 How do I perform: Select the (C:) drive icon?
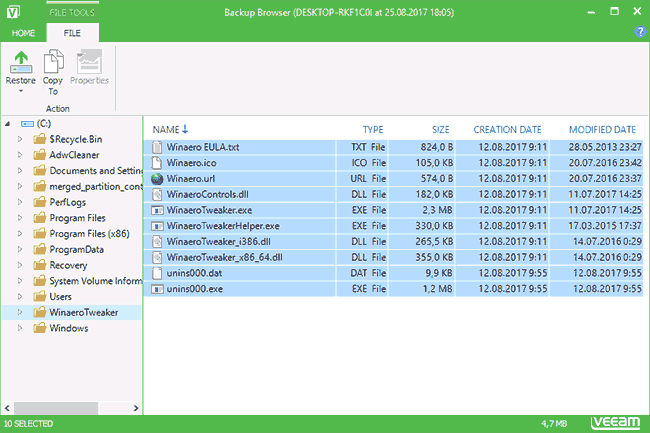27,123
